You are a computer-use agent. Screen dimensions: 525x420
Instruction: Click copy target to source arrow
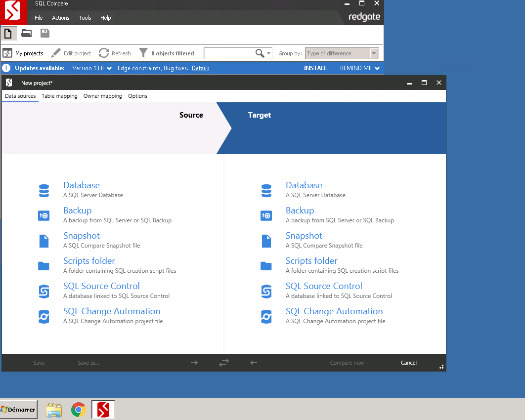click(254, 363)
